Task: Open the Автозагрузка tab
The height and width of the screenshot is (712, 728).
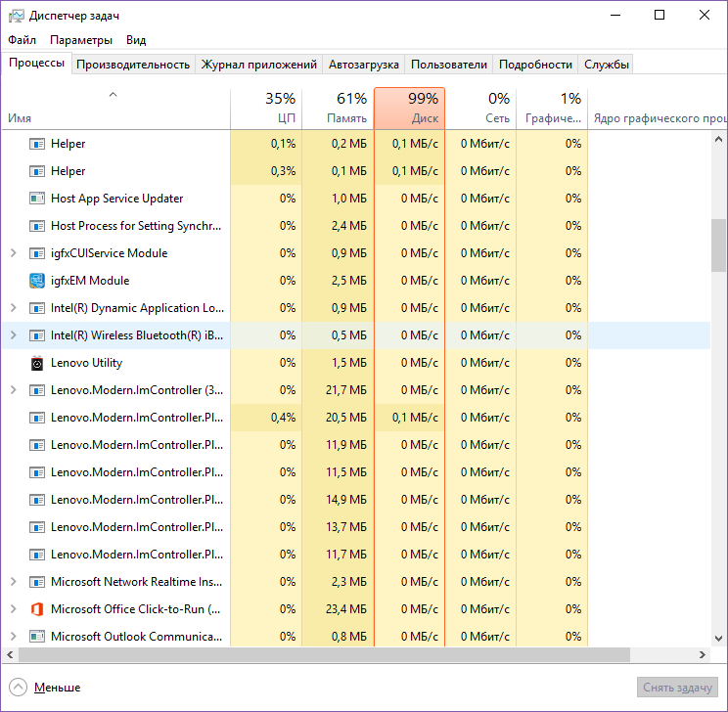Action: [x=363, y=65]
